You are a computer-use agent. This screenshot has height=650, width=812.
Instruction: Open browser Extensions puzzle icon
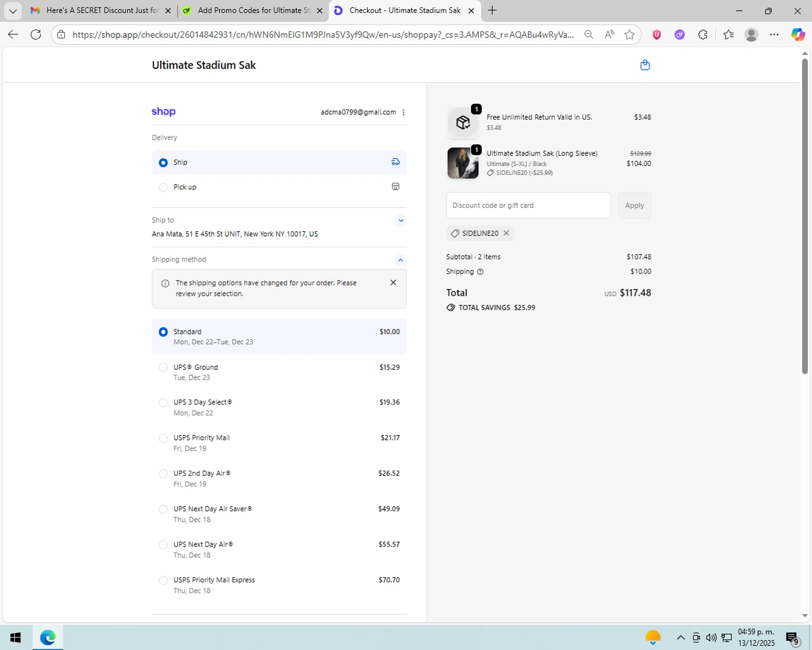[703, 35]
